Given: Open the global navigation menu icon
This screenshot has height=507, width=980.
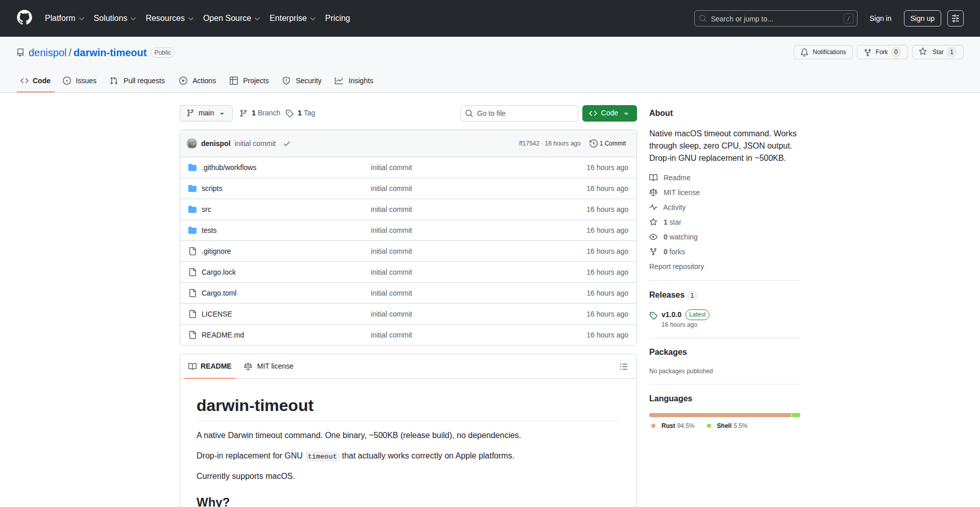Looking at the screenshot, I should [x=955, y=18].
